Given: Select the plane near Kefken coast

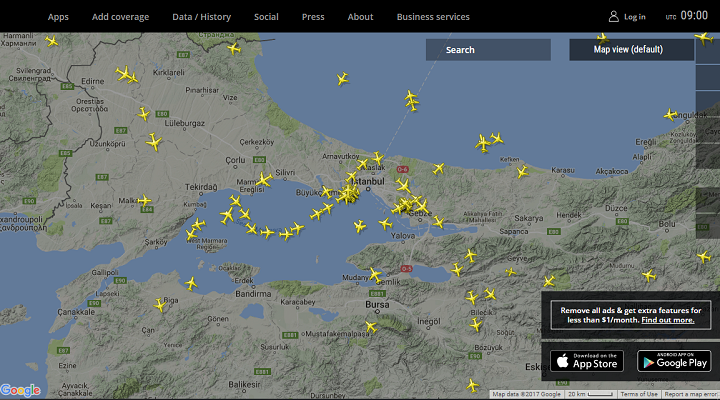Looking at the screenshot, I should pos(522,172).
